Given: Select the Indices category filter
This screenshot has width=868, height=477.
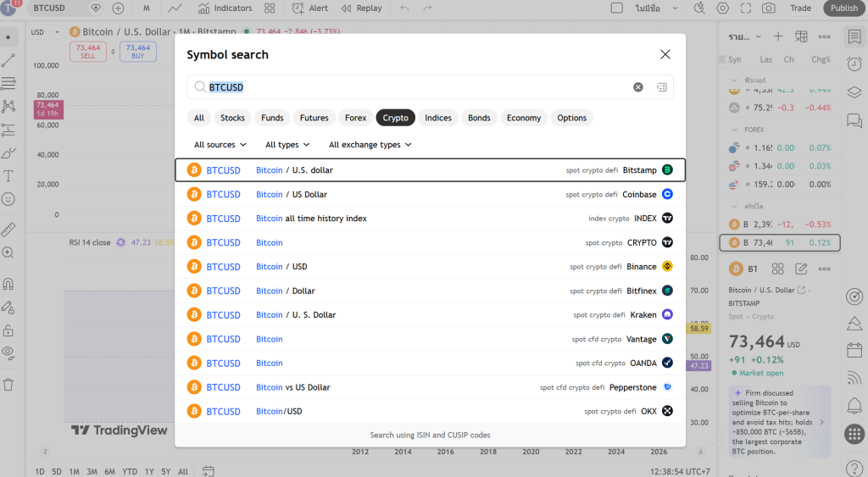Looking at the screenshot, I should point(438,118).
